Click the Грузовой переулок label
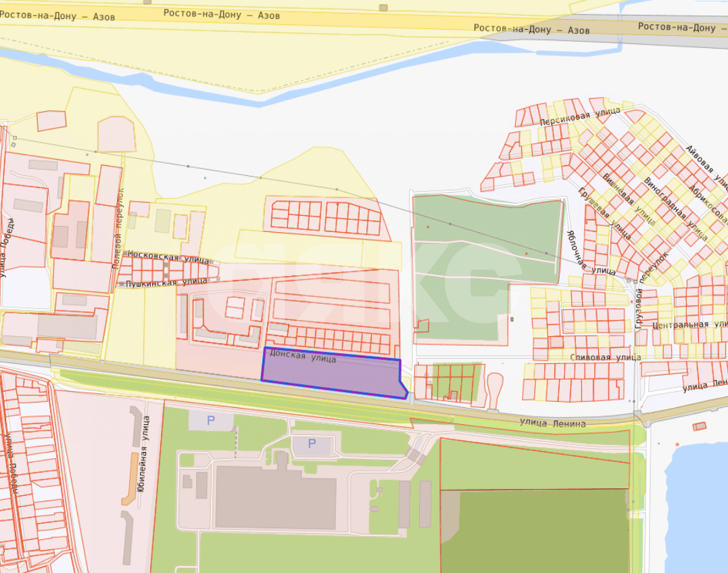This screenshot has width=728, height=573. [651, 291]
